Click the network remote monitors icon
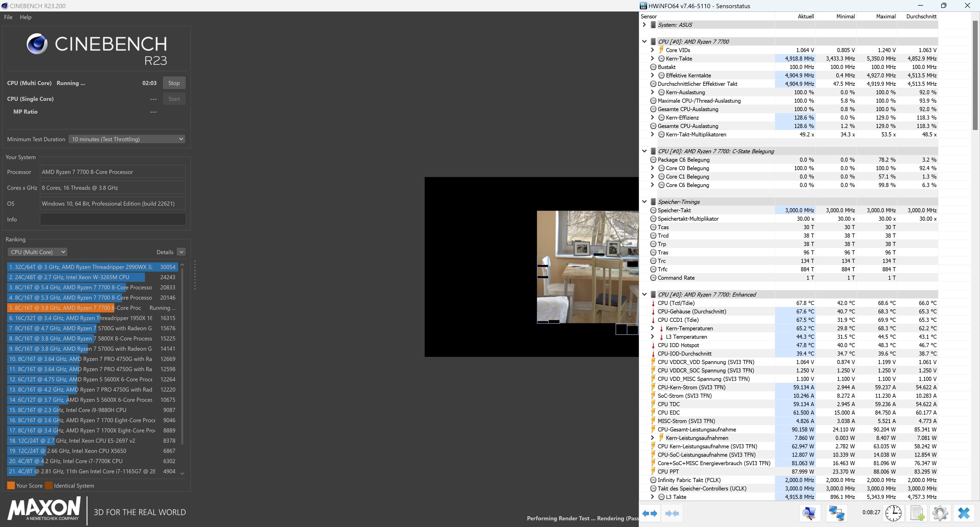980x527 pixels. click(x=837, y=513)
